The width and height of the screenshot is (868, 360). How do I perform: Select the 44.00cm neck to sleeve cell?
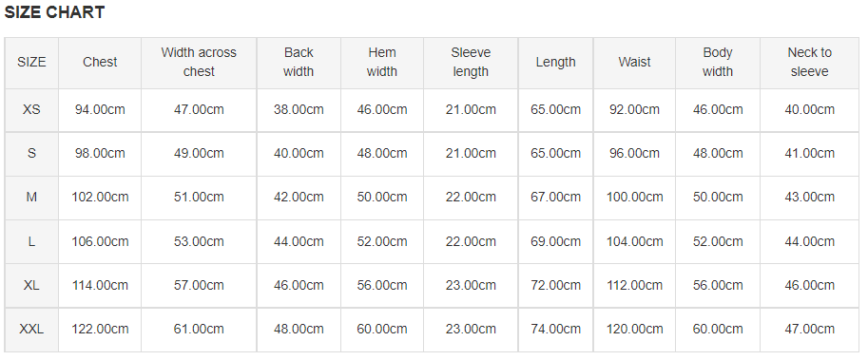click(809, 241)
